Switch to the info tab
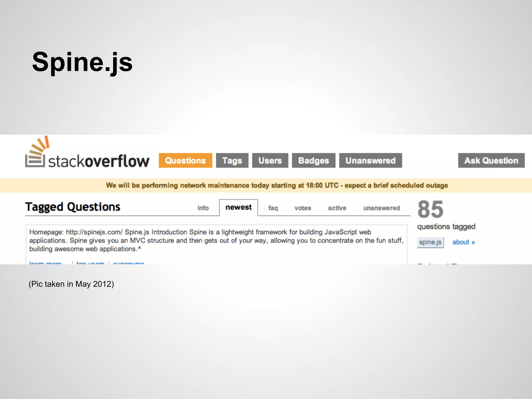 coord(203,208)
